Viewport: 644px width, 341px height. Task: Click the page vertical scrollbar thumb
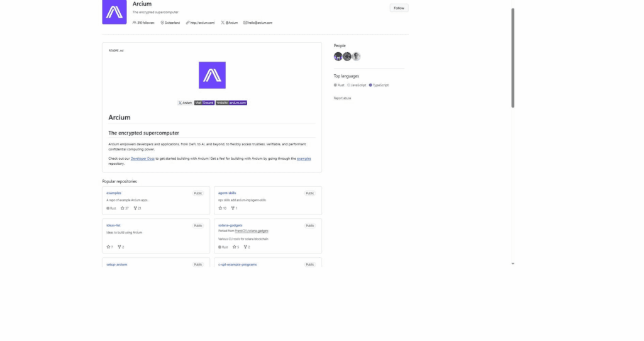513,58
